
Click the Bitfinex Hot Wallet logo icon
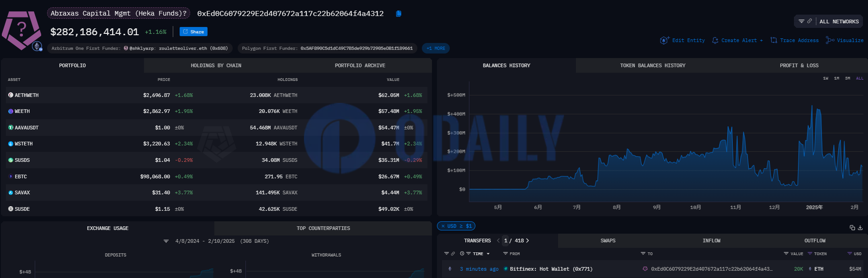[506, 269]
